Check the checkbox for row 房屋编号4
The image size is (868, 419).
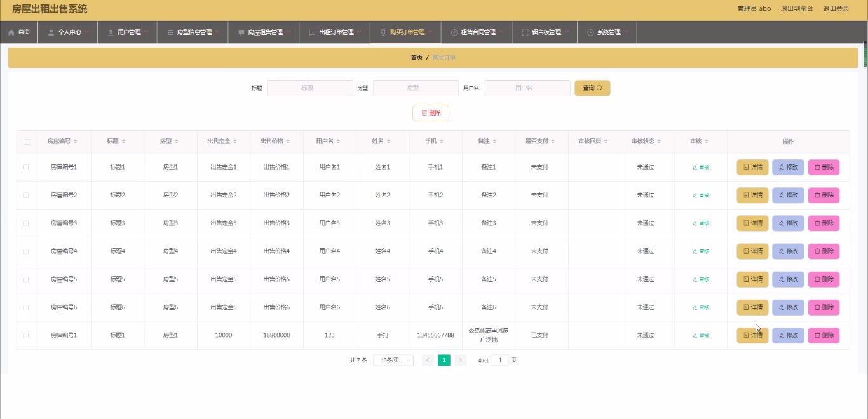point(26,251)
